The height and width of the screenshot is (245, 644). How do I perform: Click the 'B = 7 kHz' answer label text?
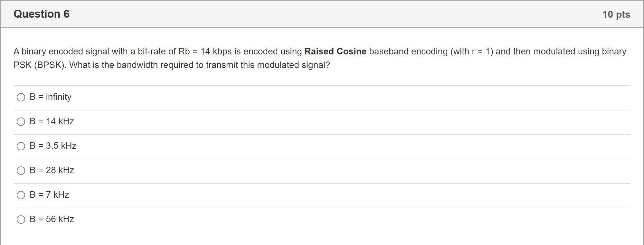49,195
